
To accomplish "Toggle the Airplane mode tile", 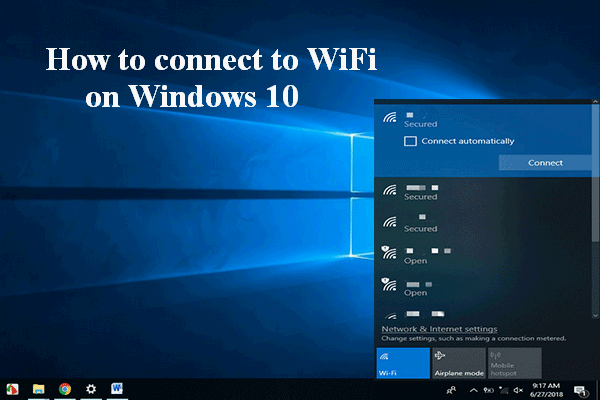I will pos(459,363).
